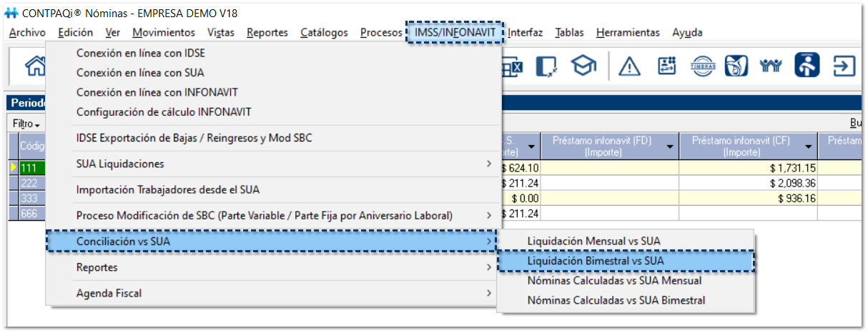Select Nóminas Calculadas vs SUA Mensual
868x333 pixels.
(626, 281)
